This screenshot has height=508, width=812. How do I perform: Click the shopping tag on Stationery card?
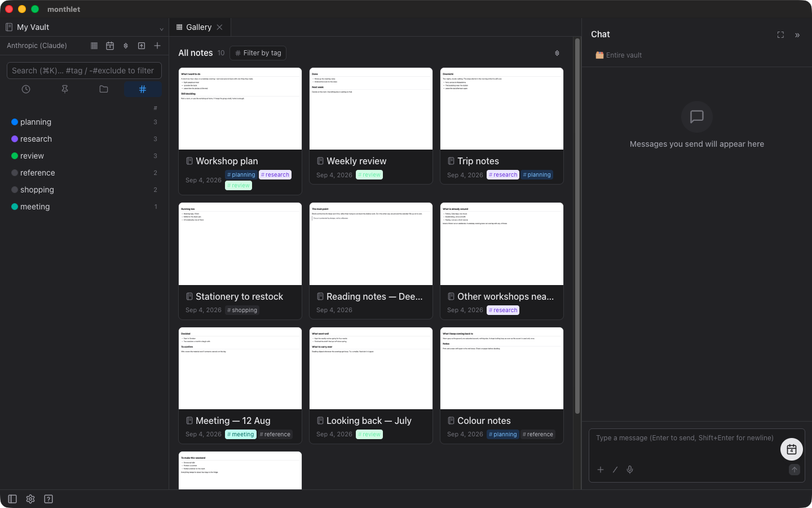[242, 310]
